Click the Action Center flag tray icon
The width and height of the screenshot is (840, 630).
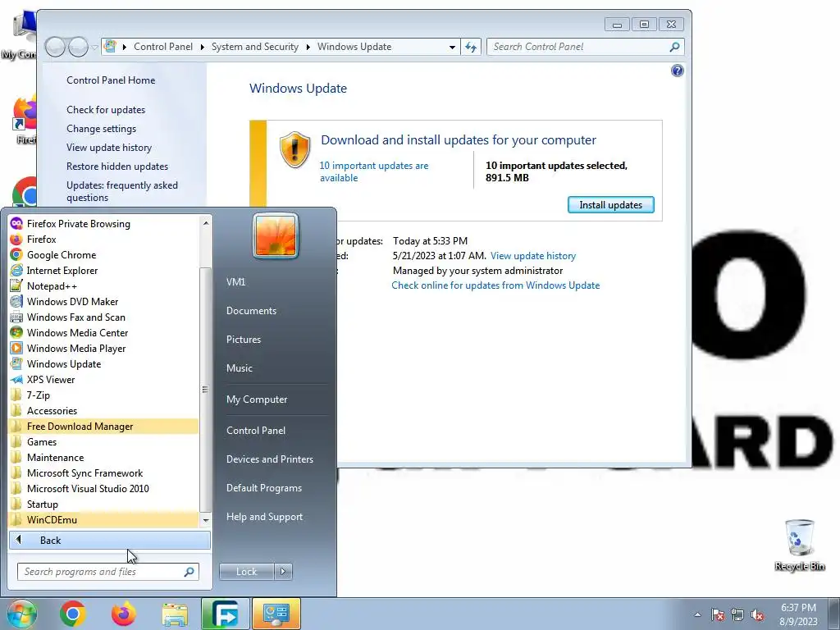(x=718, y=614)
